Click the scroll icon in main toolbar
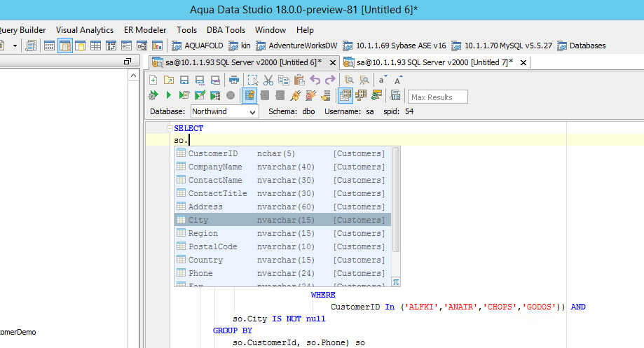The image size is (644, 348). (32, 46)
